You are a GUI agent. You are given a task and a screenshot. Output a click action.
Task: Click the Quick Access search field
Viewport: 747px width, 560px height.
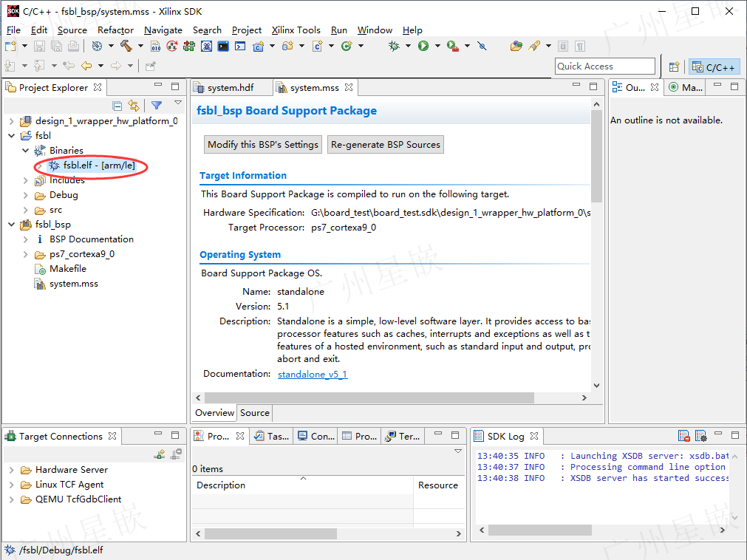click(x=605, y=66)
